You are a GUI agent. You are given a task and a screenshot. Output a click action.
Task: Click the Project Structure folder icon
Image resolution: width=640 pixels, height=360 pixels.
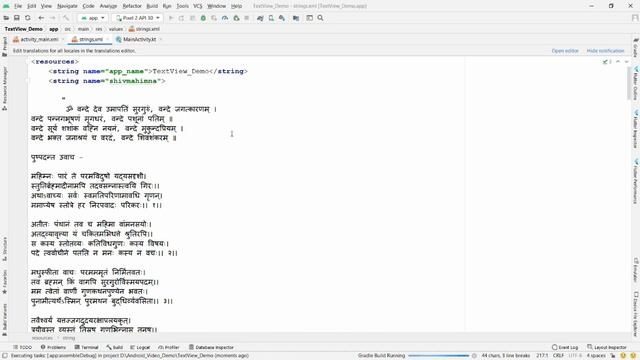[x=296, y=18]
